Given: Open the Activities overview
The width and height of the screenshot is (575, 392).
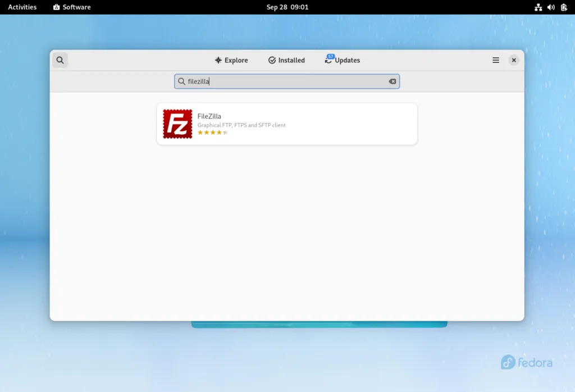Looking at the screenshot, I should [22, 7].
